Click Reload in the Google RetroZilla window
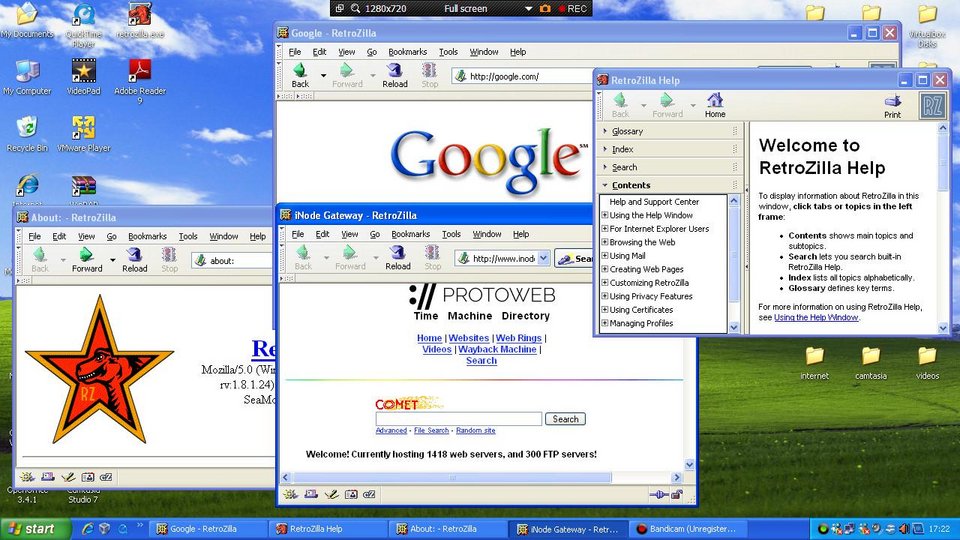The height and width of the screenshot is (540, 960). click(394, 76)
